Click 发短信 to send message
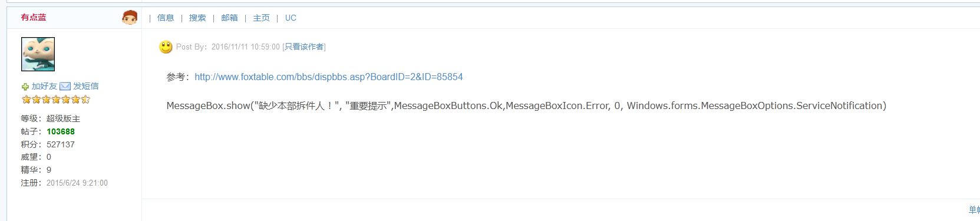Image resolution: width=980 pixels, height=221 pixels. 86,86
